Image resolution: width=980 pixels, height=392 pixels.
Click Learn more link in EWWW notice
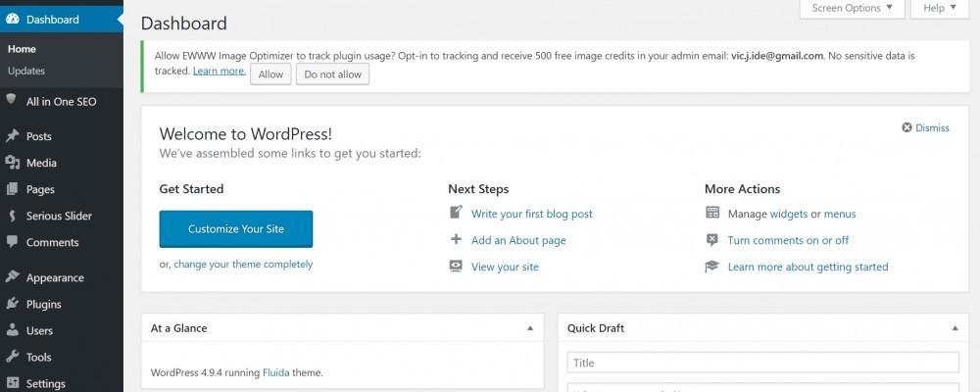[219, 71]
